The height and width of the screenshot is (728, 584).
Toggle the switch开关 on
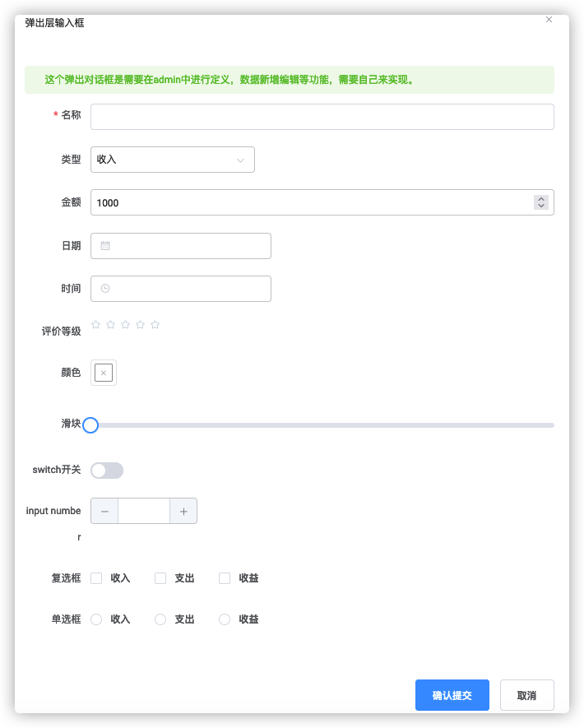(107, 471)
